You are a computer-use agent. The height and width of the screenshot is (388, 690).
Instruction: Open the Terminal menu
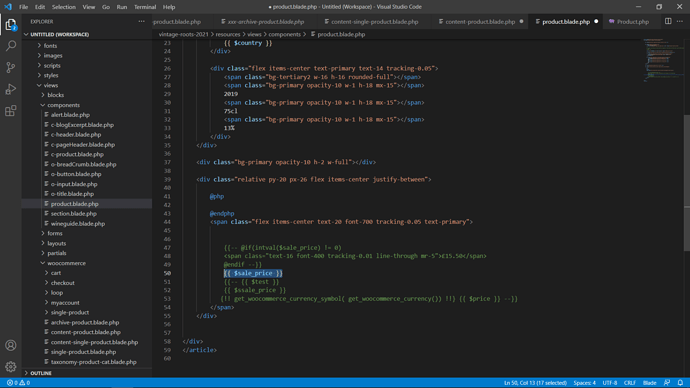[x=145, y=7]
